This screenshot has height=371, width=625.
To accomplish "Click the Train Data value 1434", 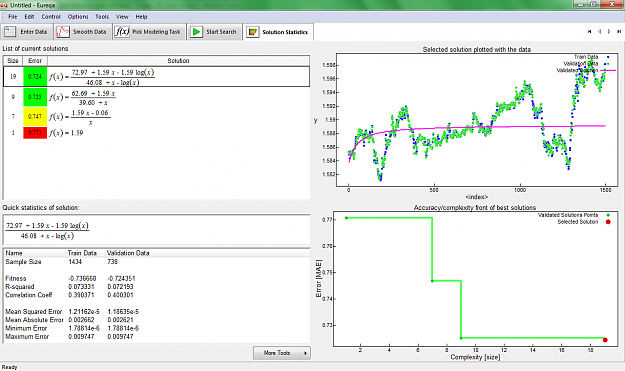I will pos(75,262).
